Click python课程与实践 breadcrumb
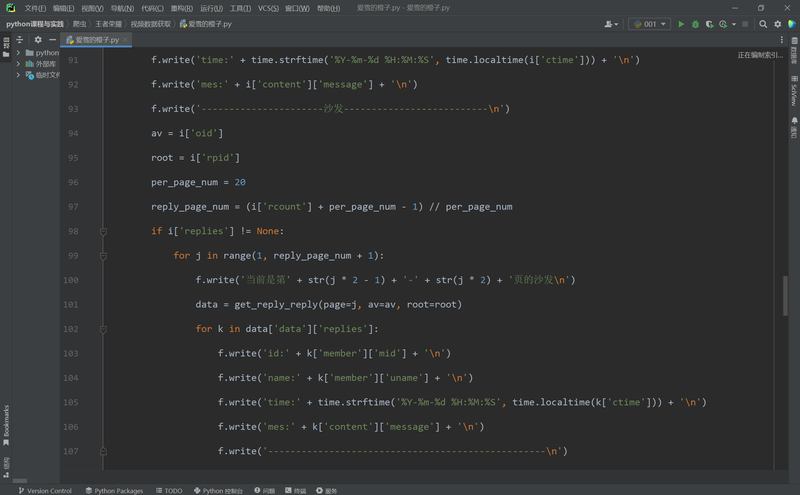This screenshot has height=495, width=800. [x=35, y=24]
